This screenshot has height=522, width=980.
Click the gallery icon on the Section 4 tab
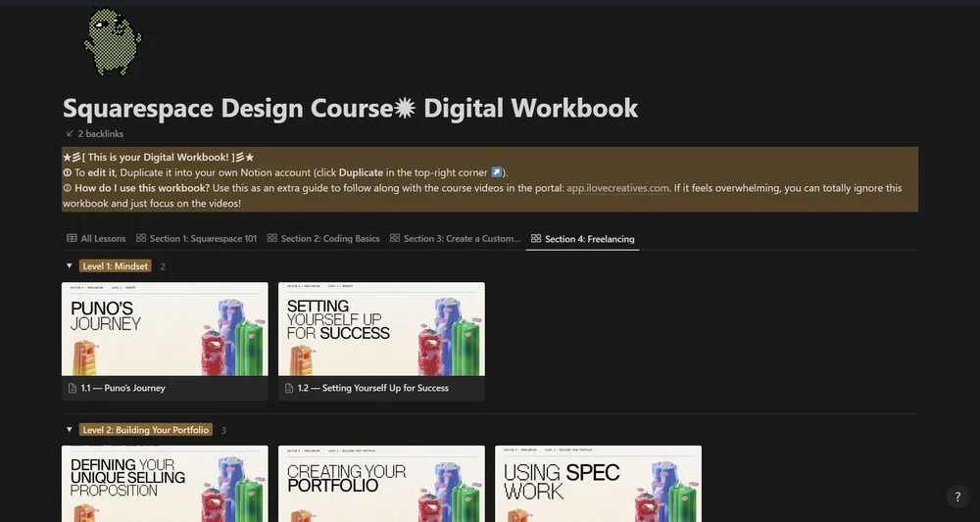coord(536,239)
